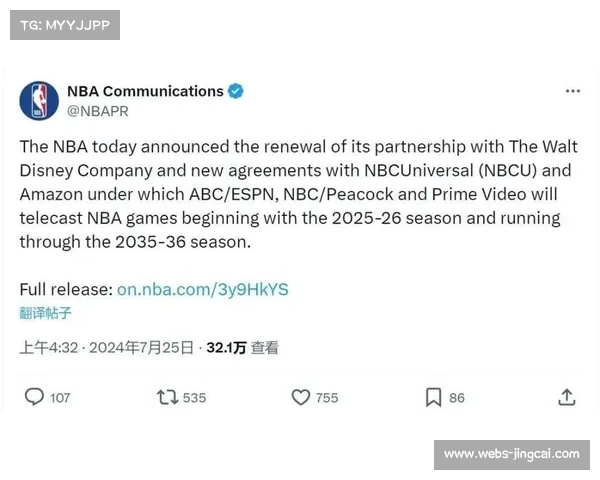Image resolution: width=600 pixels, height=480 pixels.
Task: Click the @NBAPR handle
Action: coord(98,111)
